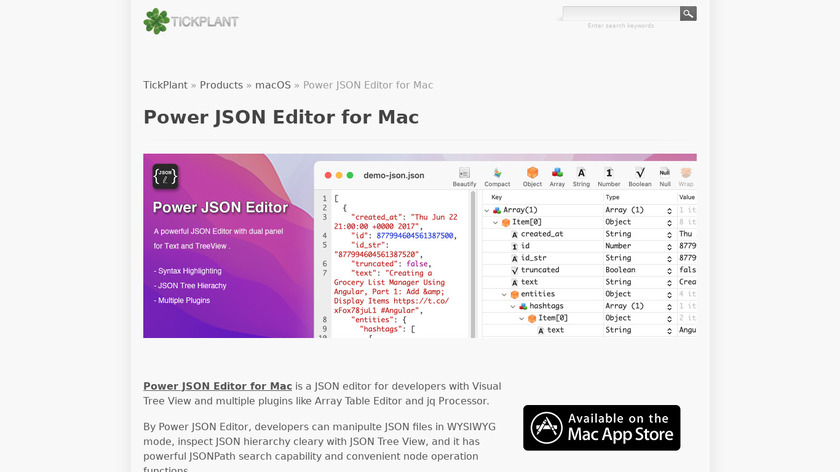840x472 pixels.
Task: Click the Key column header
Action: (497, 197)
